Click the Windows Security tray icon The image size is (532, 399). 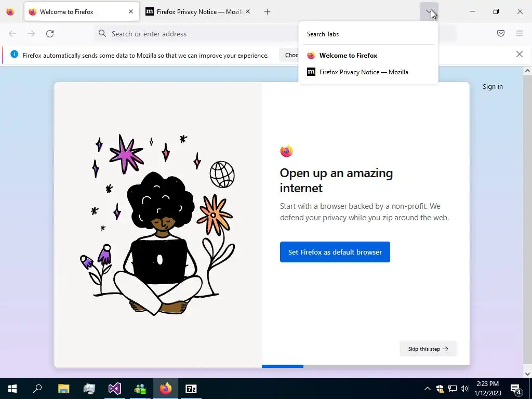440,389
